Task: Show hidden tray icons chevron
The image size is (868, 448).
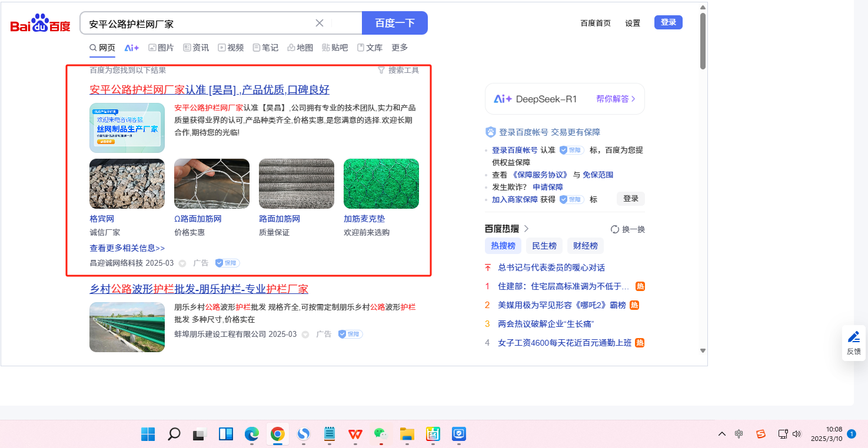Action: 722,434
